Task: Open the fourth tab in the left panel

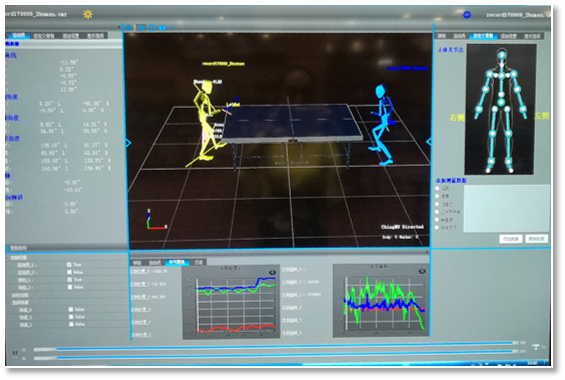Action: pos(95,36)
